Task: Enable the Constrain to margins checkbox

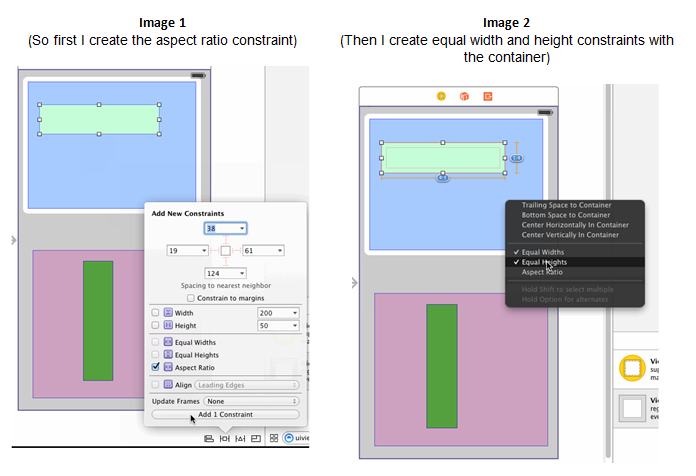Action: [190, 298]
